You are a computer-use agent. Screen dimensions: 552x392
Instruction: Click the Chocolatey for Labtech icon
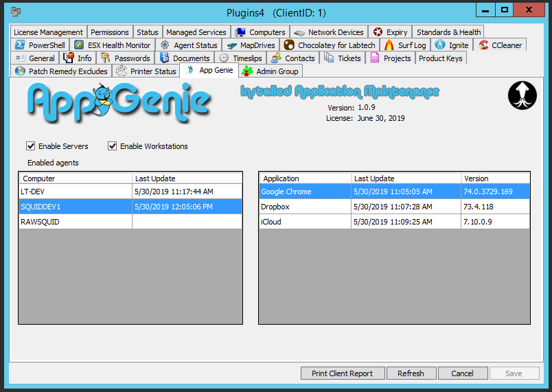(289, 45)
